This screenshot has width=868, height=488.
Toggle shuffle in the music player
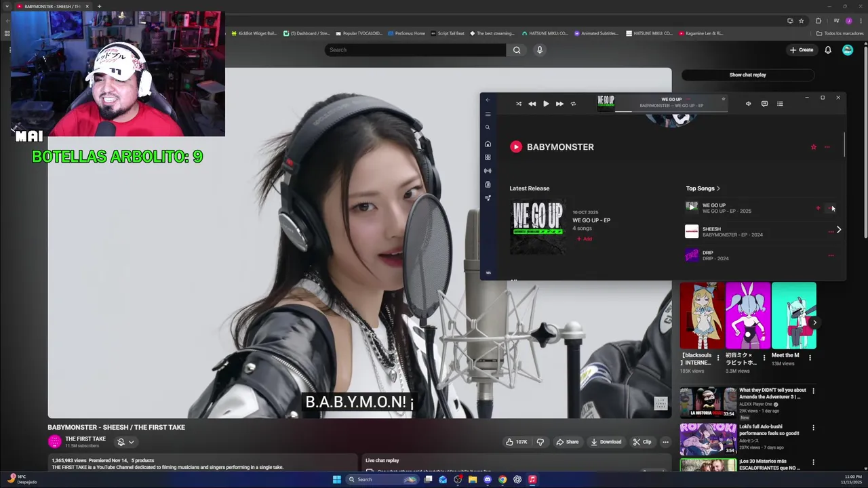519,104
